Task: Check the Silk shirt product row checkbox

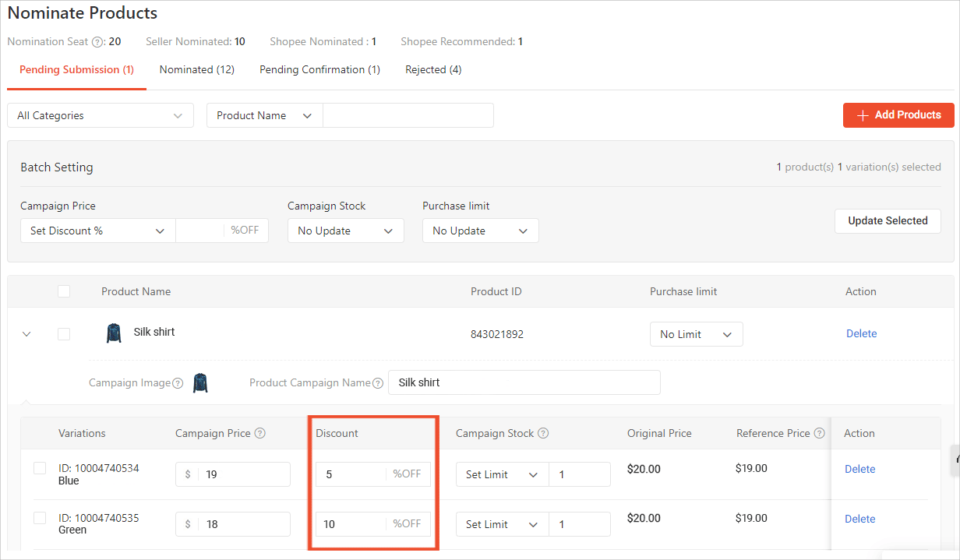Action: pyautogui.click(x=65, y=333)
